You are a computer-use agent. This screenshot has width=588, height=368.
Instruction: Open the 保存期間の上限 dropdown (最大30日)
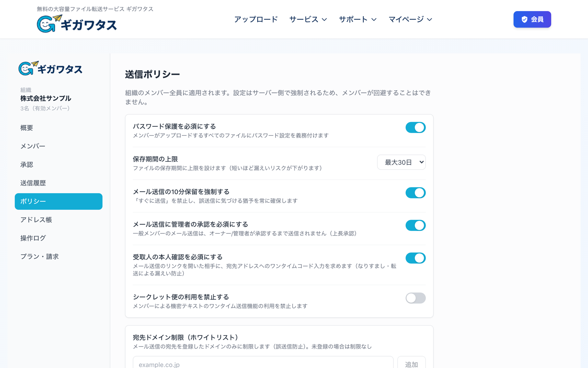(x=401, y=162)
